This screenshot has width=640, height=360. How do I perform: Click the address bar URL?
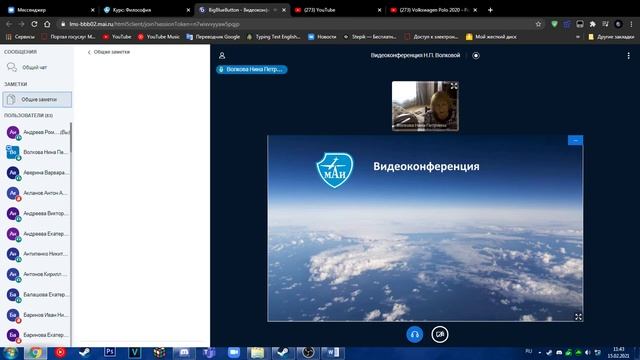pos(154,24)
